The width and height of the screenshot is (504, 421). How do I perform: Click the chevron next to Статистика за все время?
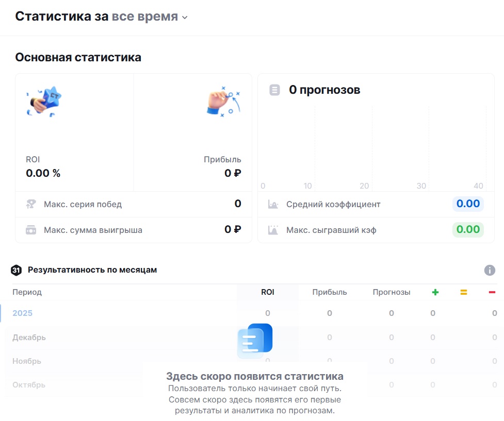[184, 17]
